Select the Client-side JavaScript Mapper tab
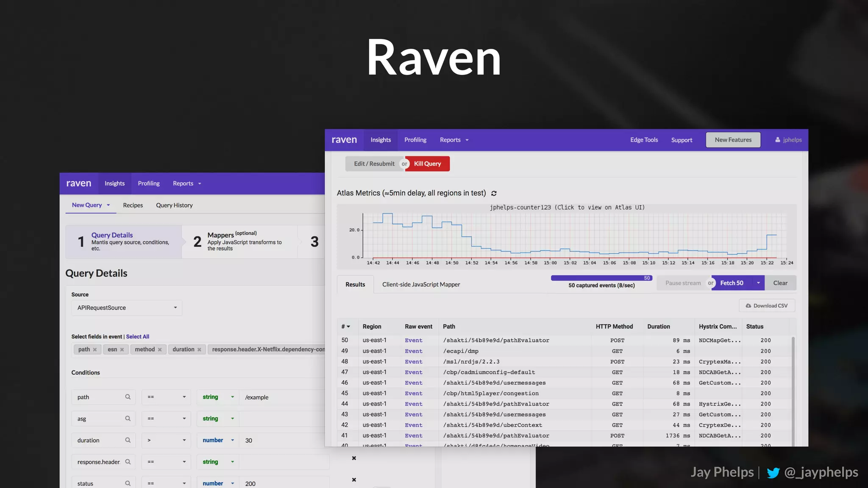The height and width of the screenshot is (488, 868). (x=421, y=284)
